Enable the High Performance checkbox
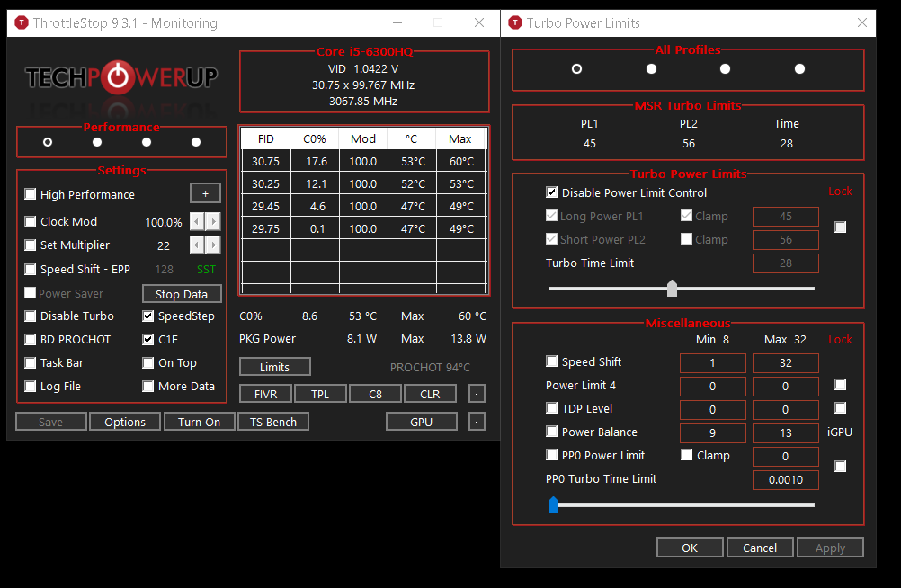 point(31,193)
